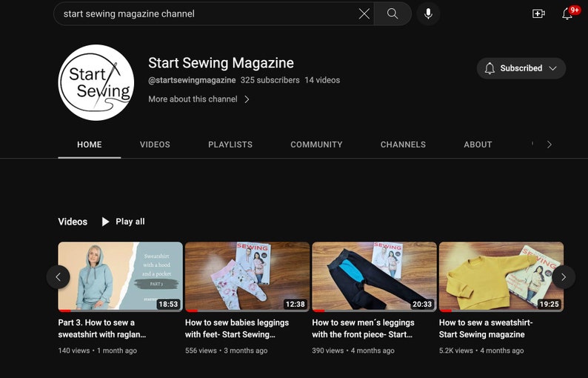Switch to the VIDEOS tab
Image resolution: width=588 pixels, height=378 pixels.
tap(155, 145)
